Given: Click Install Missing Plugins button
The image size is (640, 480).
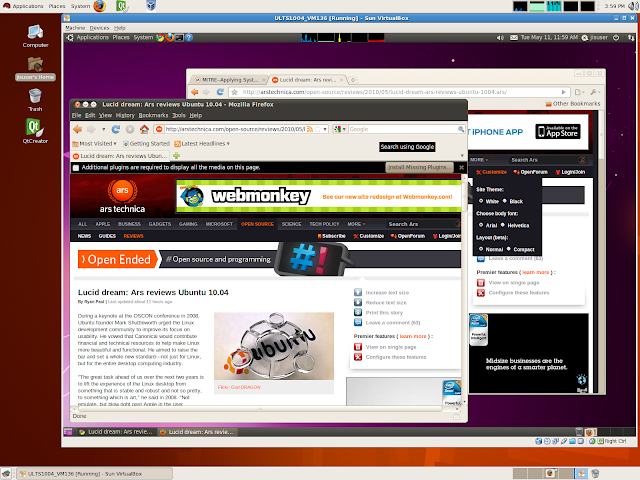Looking at the screenshot, I should pos(420,167).
